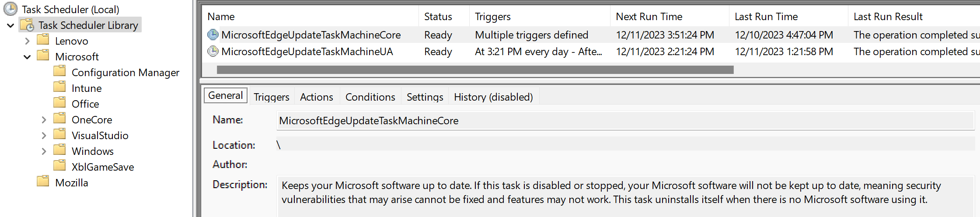Click the XblGameSave folder icon

(x=60, y=166)
